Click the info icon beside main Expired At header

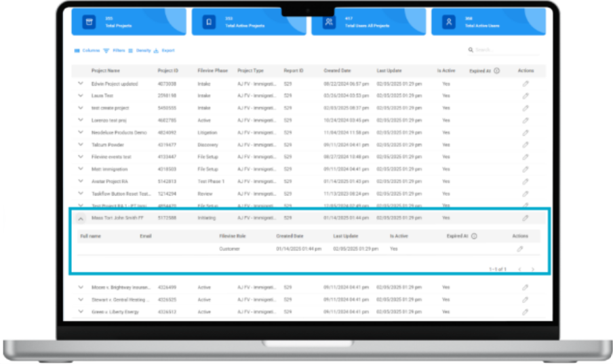point(496,70)
